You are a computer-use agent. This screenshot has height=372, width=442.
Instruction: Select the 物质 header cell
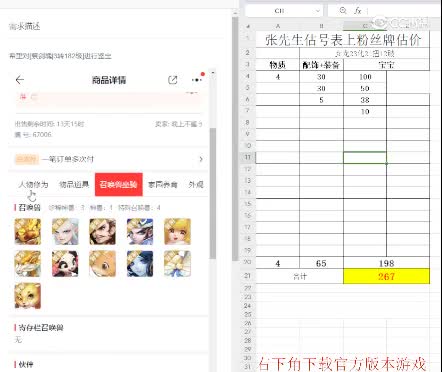click(278, 65)
